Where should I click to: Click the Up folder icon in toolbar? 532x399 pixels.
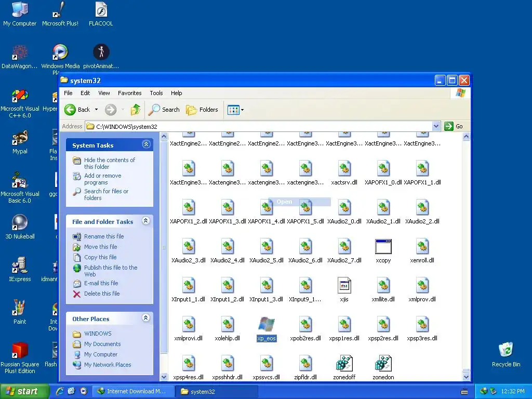click(136, 110)
